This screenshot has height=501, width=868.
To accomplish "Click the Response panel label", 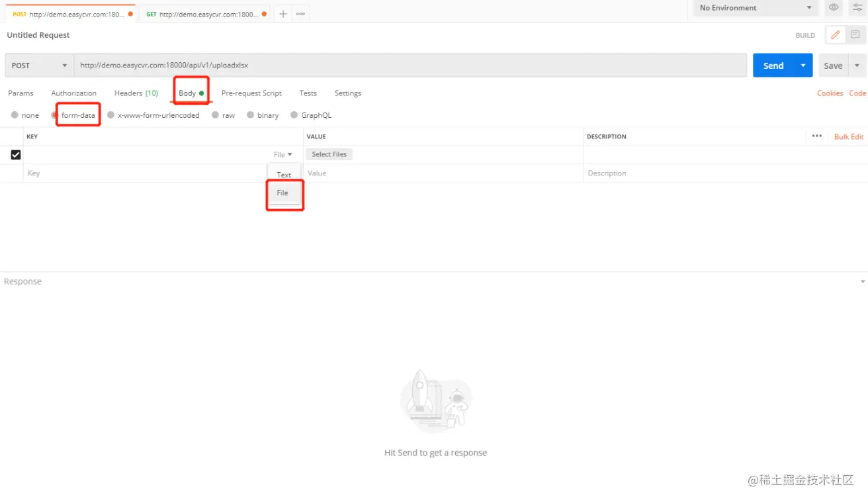I will point(22,281).
